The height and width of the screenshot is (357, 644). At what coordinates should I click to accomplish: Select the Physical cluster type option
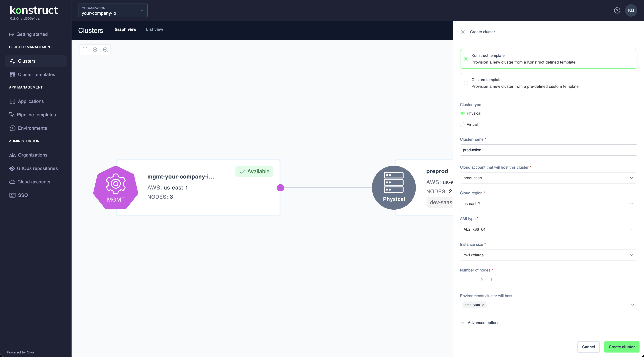coord(463,113)
